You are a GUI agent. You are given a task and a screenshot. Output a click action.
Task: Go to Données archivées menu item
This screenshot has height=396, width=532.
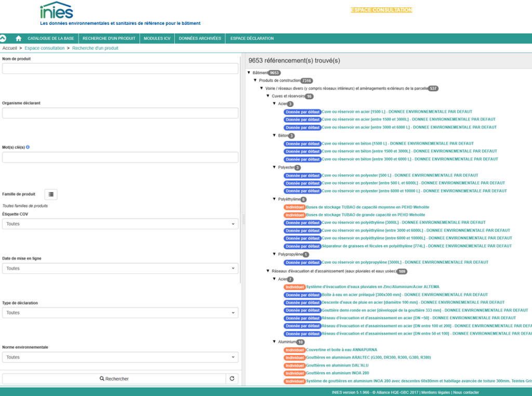tap(199, 38)
